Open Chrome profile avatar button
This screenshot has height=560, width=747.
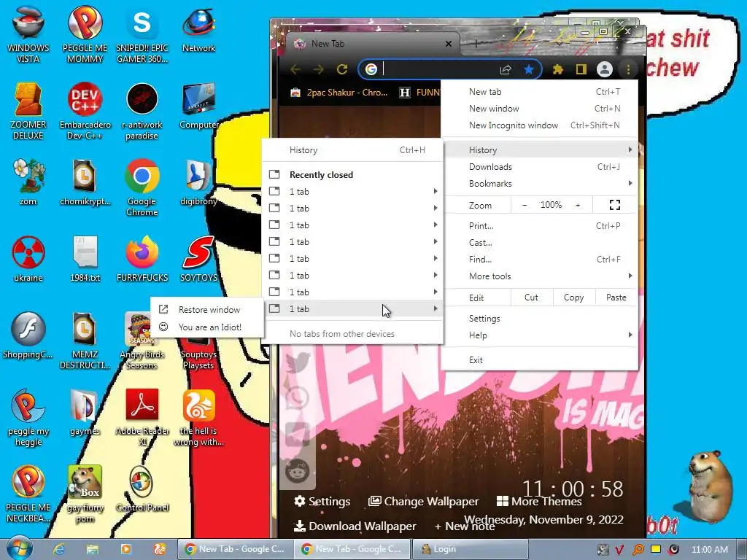(605, 69)
